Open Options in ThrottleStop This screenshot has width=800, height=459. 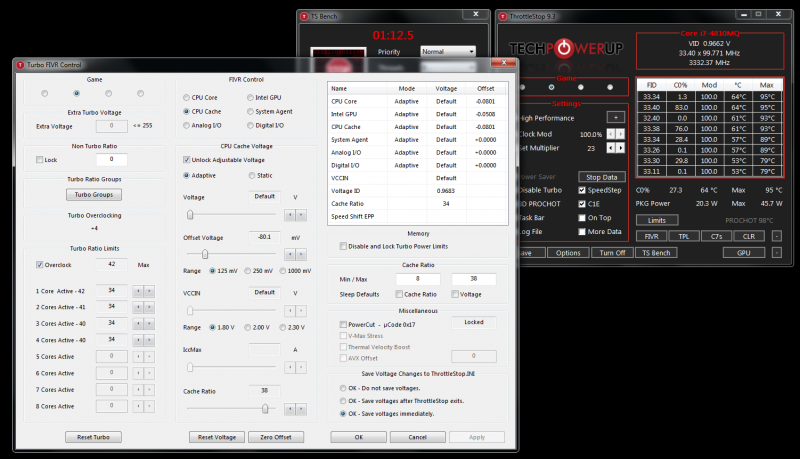[x=568, y=253]
